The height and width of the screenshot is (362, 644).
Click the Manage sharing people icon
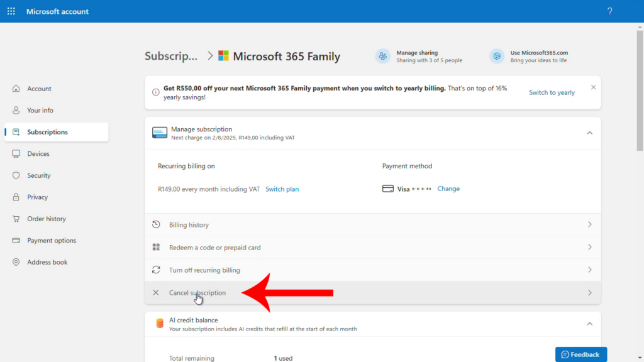(x=383, y=56)
